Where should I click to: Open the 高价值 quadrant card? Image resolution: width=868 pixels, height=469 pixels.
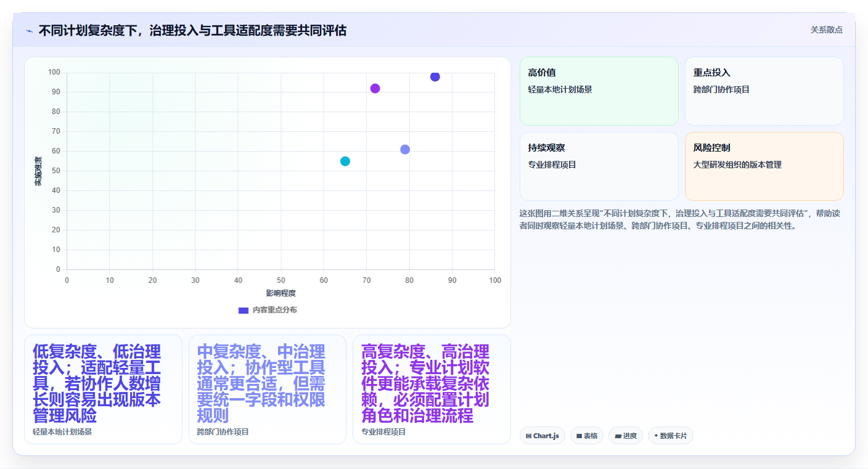coord(599,91)
